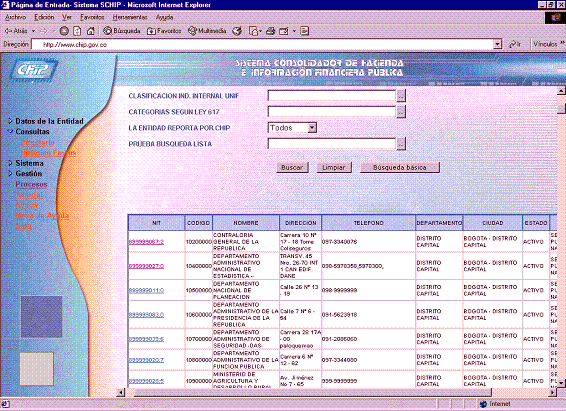The height and width of the screenshot is (411, 566).
Task: Stop loading with the Stop icon
Action: click(x=64, y=31)
